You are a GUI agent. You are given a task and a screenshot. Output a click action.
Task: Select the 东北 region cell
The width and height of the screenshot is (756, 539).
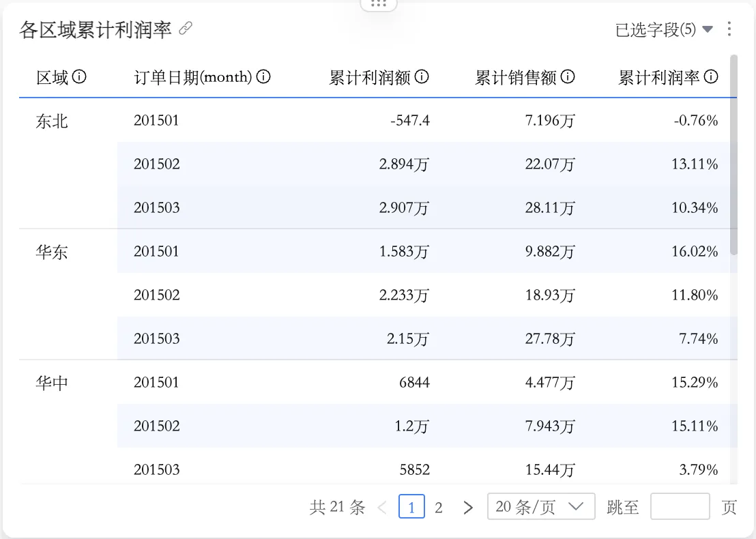[x=52, y=121]
